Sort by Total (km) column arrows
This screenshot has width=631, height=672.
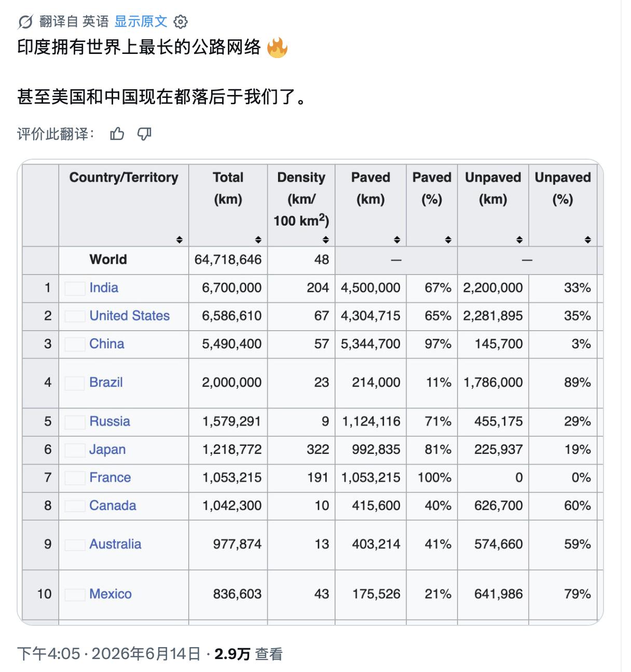(x=258, y=240)
